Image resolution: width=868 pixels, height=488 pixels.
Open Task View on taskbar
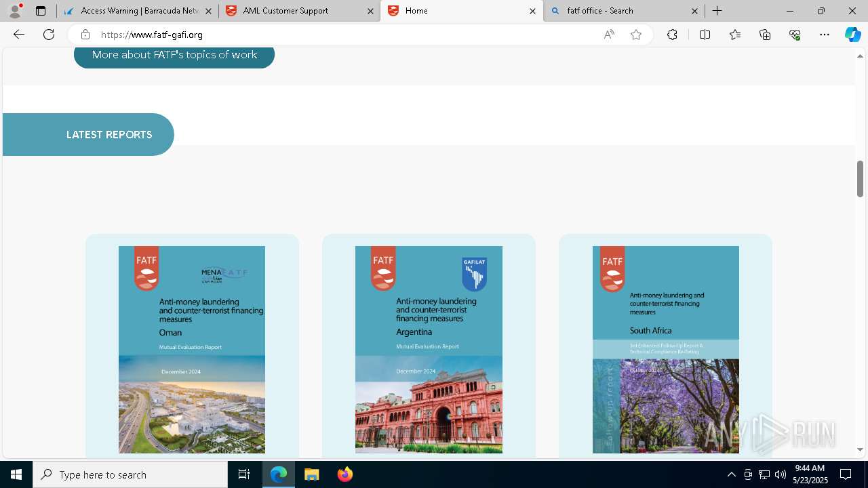pyautogui.click(x=244, y=474)
